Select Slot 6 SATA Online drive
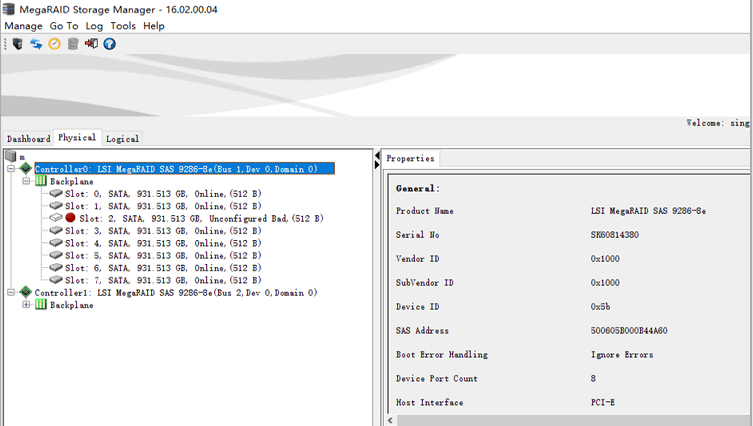Image resolution: width=753 pixels, height=426 pixels. tap(163, 268)
